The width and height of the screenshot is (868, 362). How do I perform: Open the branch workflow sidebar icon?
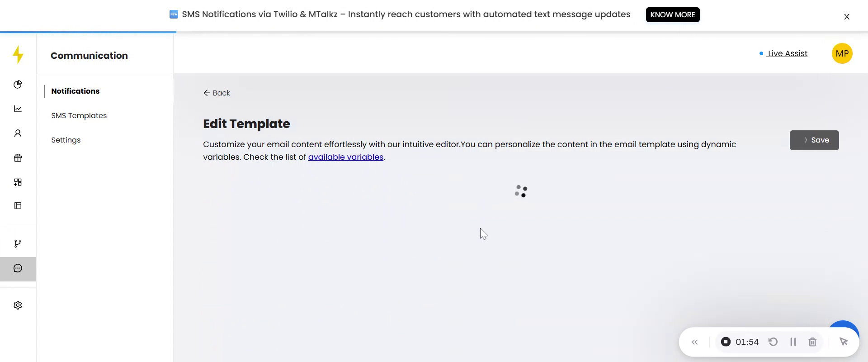(18, 244)
